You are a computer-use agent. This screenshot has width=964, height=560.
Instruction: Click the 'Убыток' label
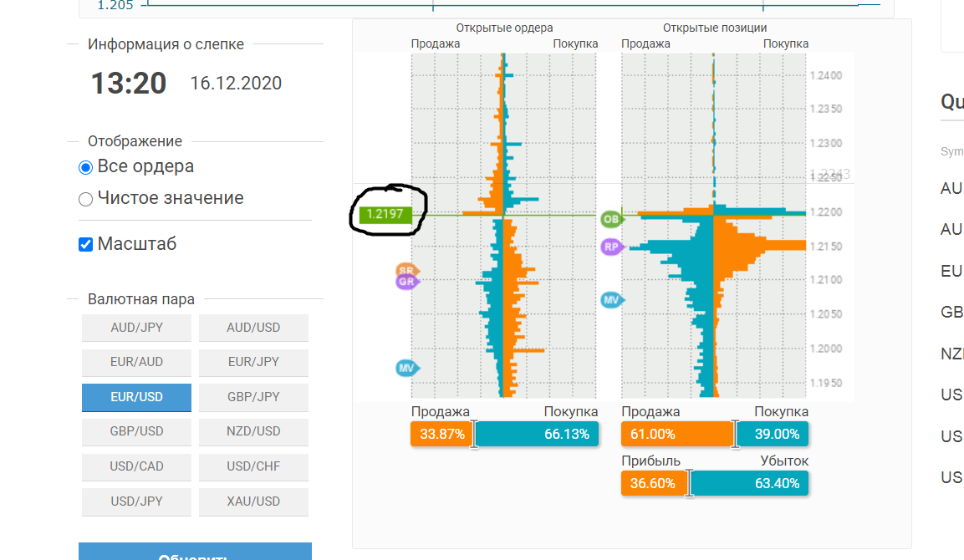pyautogui.click(x=784, y=461)
